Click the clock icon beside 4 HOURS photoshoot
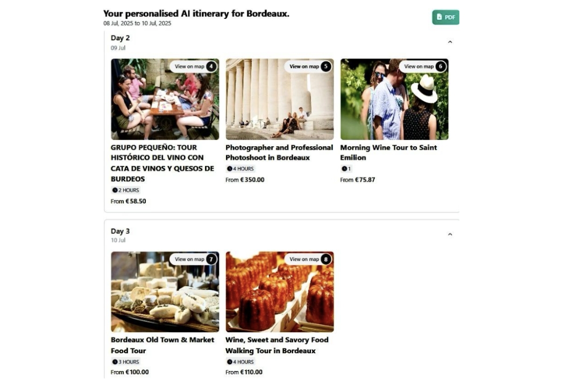The image size is (581, 392). pyautogui.click(x=229, y=169)
